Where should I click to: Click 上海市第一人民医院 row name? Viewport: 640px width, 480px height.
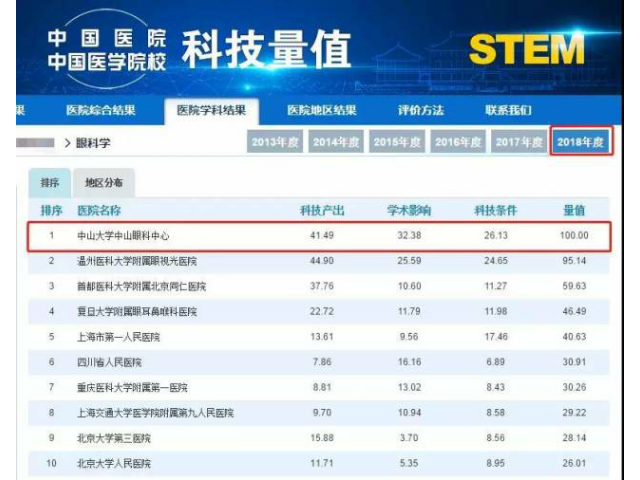[x=118, y=337]
